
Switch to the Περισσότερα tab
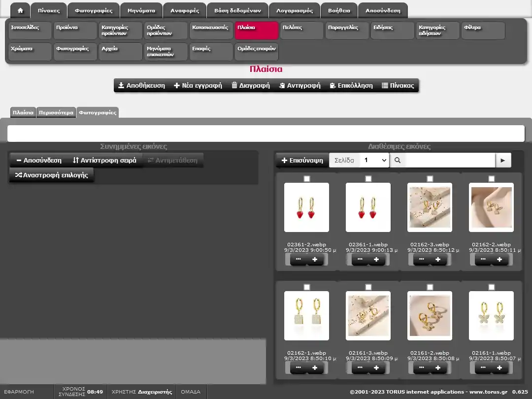56,112
